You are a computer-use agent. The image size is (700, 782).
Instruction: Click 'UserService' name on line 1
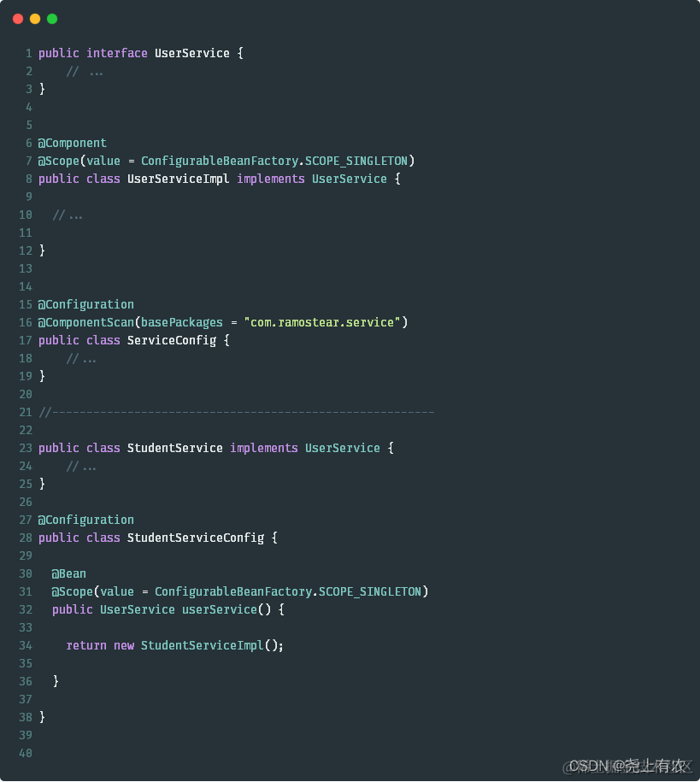[192, 53]
